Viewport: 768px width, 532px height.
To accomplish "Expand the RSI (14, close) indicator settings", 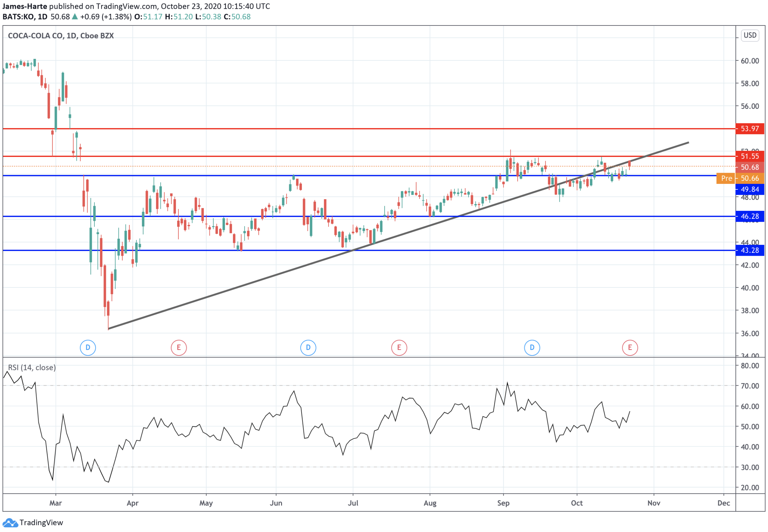I will tap(32, 368).
